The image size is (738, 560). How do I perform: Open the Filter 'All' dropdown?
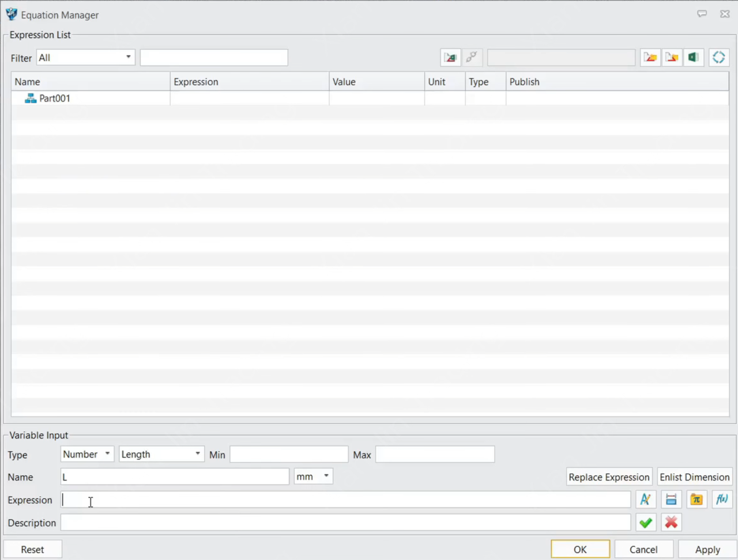(85, 58)
